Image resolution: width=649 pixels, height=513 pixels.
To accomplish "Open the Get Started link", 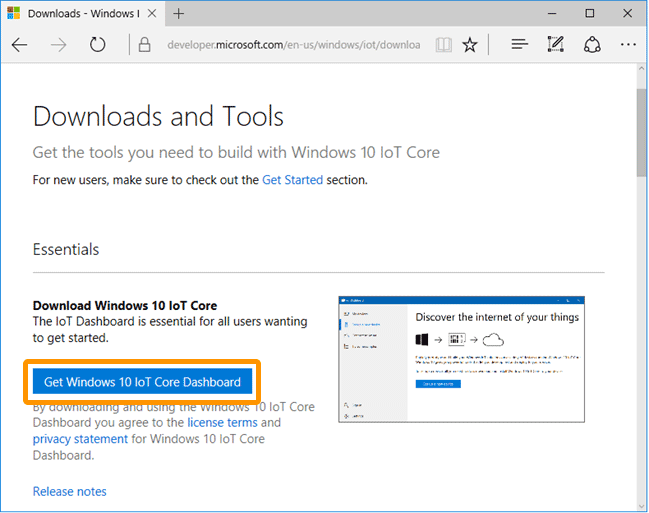I will (292, 180).
